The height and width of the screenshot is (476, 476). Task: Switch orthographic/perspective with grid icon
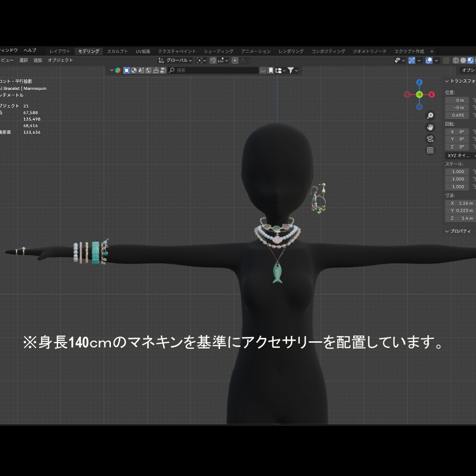pos(430,150)
